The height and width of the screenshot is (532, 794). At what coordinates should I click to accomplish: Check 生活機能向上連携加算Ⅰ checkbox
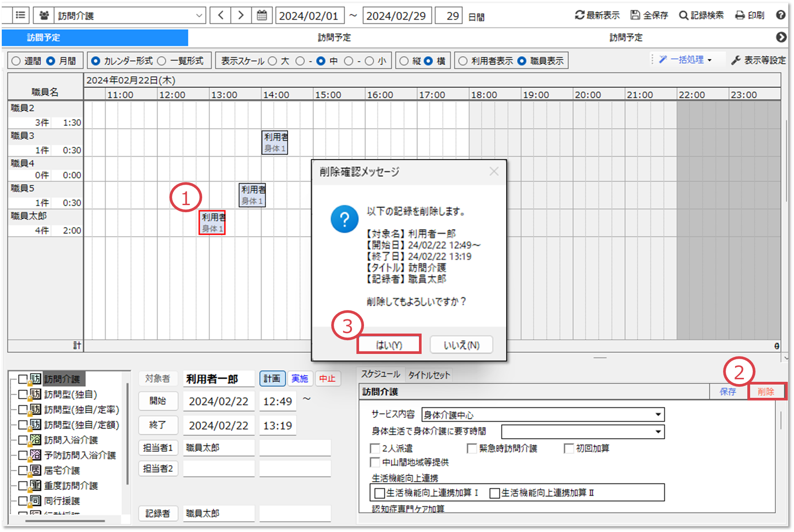pyautogui.click(x=379, y=493)
